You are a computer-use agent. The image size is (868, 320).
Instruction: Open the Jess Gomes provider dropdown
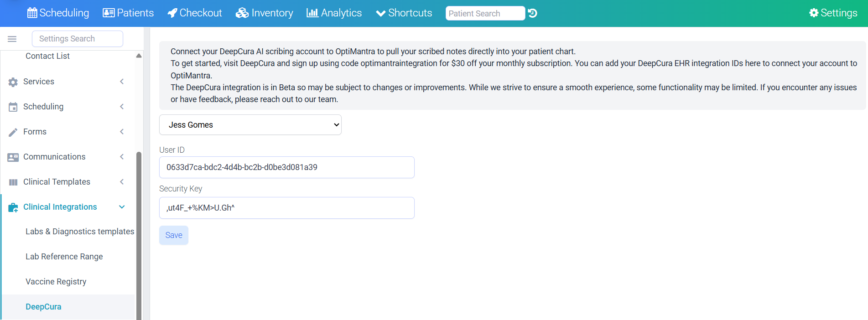click(250, 125)
